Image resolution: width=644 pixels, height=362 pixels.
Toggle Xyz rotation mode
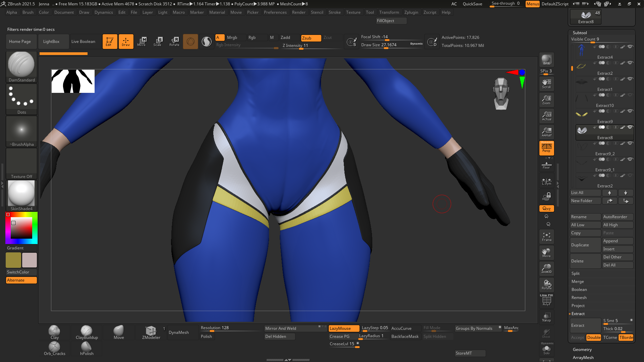click(546, 208)
